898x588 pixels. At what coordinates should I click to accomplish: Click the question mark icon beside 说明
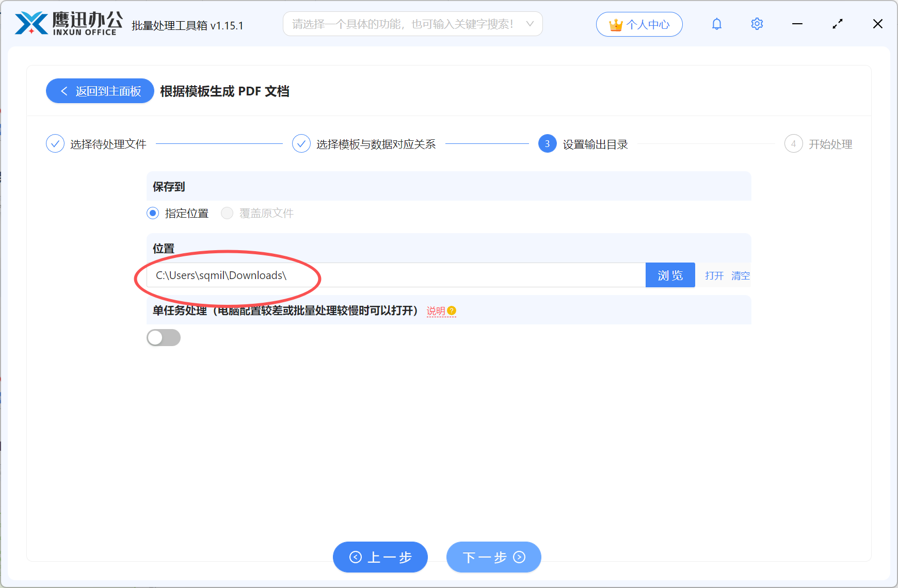(x=452, y=310)
